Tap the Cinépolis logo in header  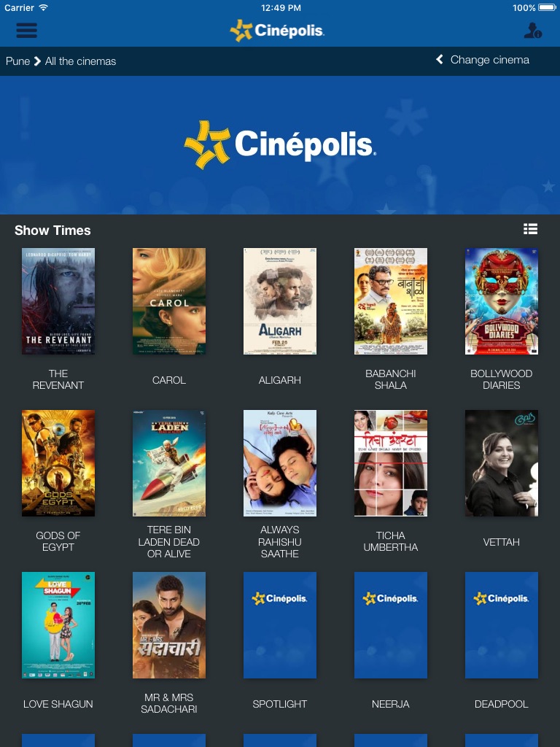[276, 31]
